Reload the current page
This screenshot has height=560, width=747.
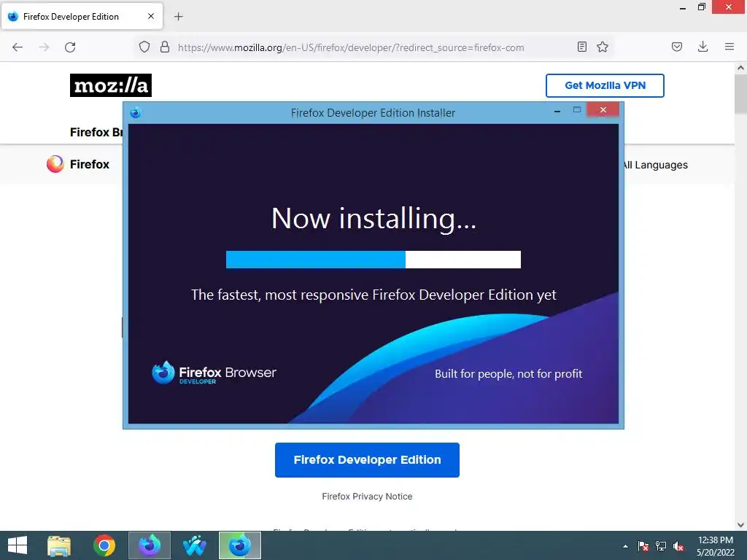(70, 47)
